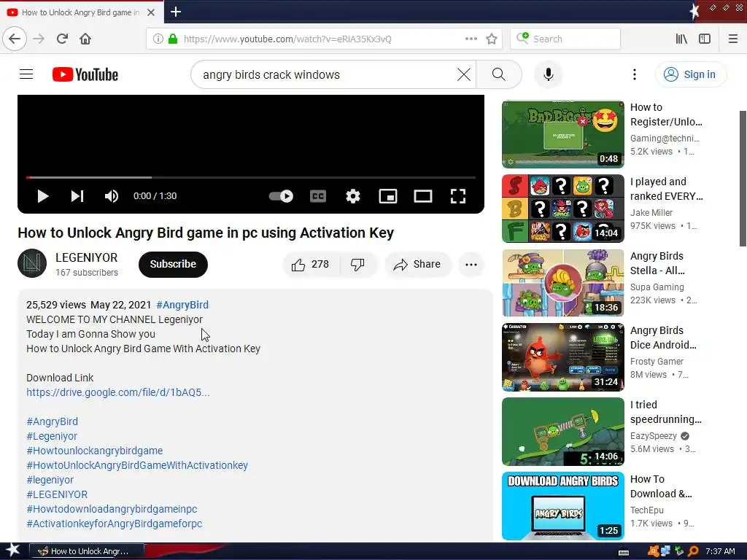
Task: Go to the browser Home page
Action: tap(85, 39)
